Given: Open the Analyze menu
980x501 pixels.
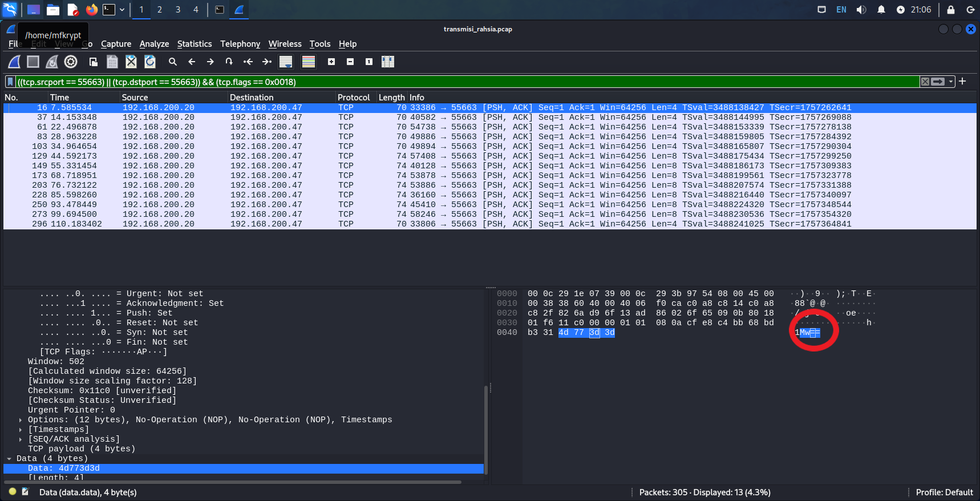Looking at the screenshot, I should pos(154,44).
